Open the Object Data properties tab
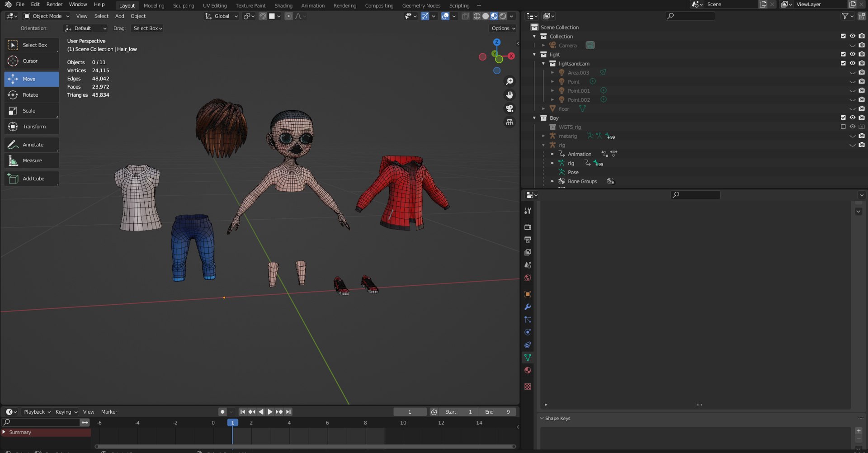This screenshot has height=453, width=868. point(528,358)
